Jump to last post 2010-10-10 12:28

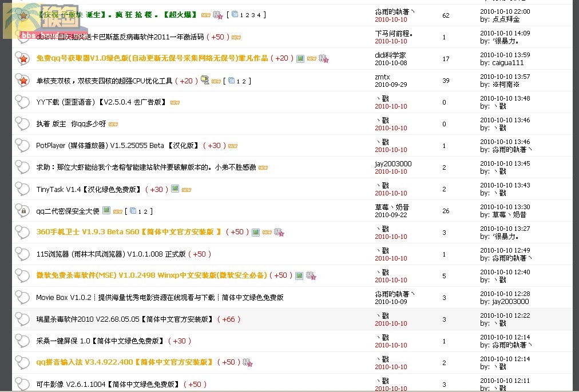(505, 294)
